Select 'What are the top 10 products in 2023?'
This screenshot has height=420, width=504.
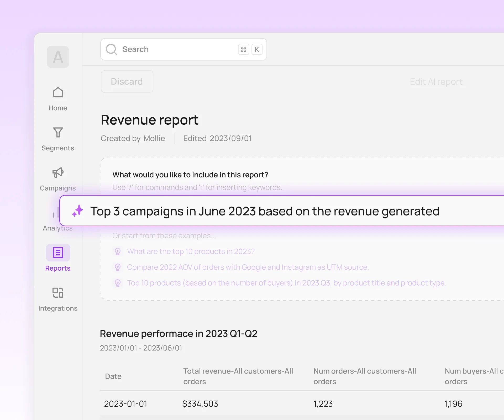click(x=191, y=251)
